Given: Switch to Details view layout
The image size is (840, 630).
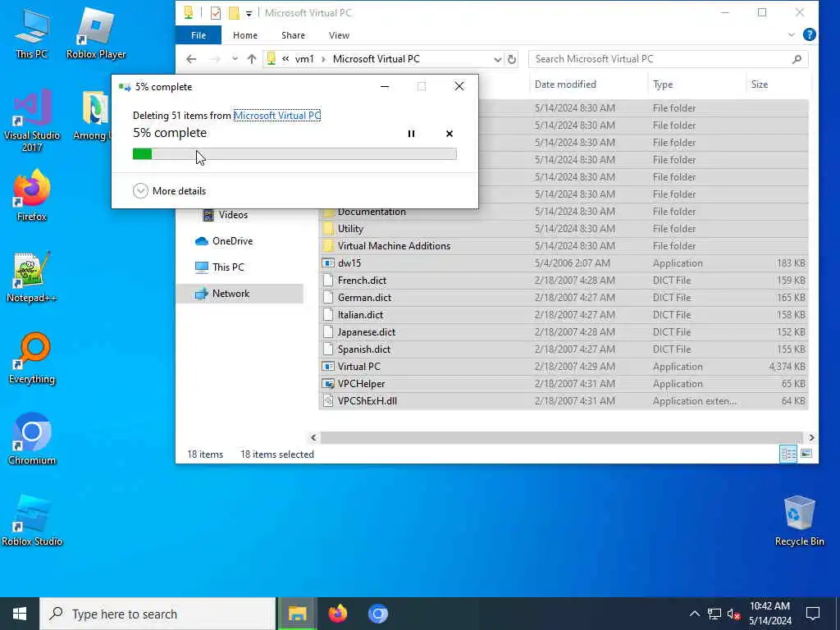Looking at the screenshot, I should point(788,454).
